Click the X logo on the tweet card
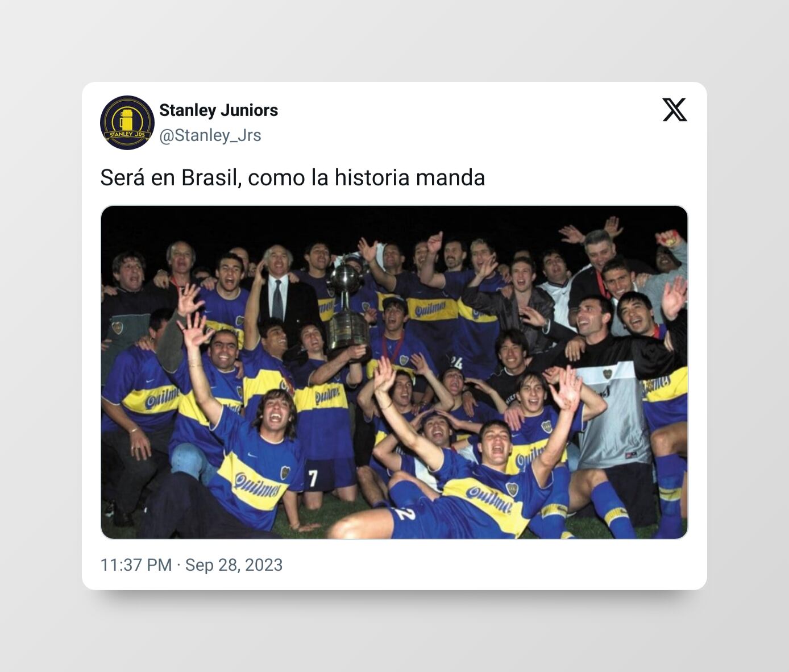The width and height of the screenshot is (789, 672). [675, 110]
